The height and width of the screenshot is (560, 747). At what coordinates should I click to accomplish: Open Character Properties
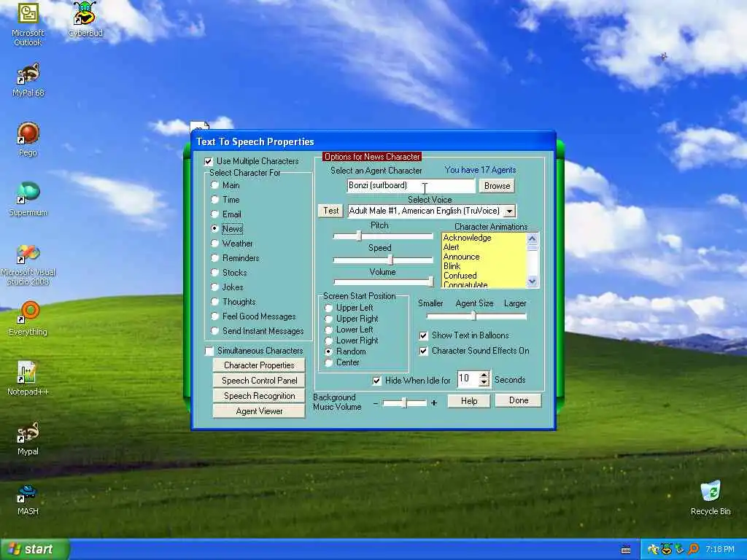pos(259,365)
